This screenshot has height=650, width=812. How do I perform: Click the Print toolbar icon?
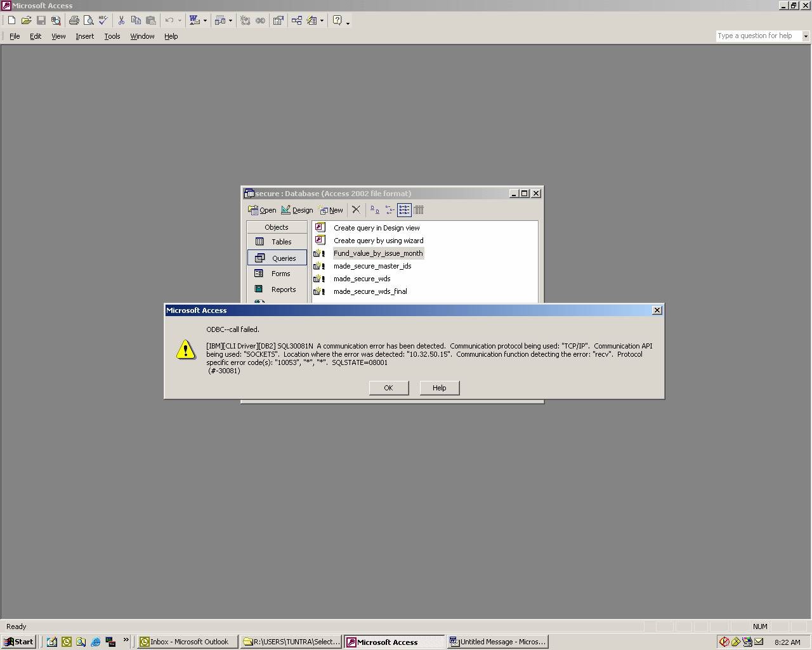coord(74,20)
